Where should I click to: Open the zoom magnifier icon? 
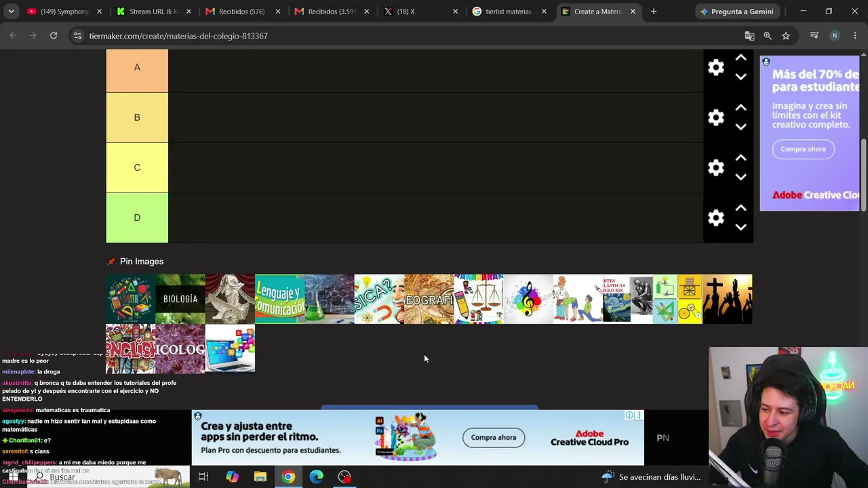(768, 36)
